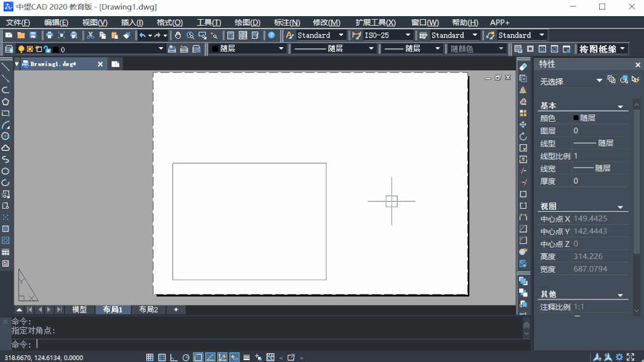Click the Open folder icon
644x362 pixels.
(21, 35)
